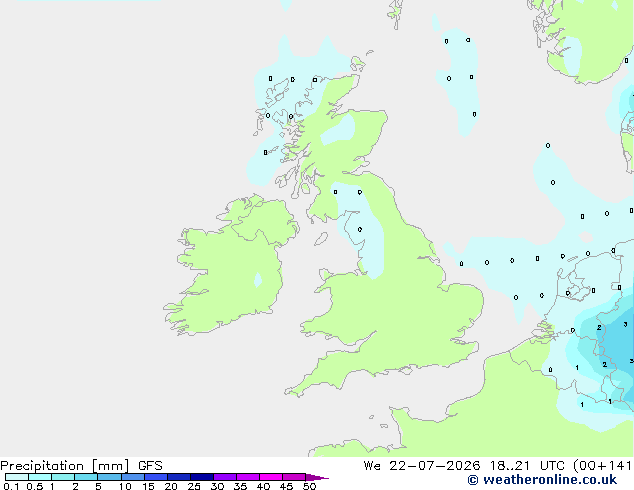Click the '45' legend scale label

[x=286, y=486]
